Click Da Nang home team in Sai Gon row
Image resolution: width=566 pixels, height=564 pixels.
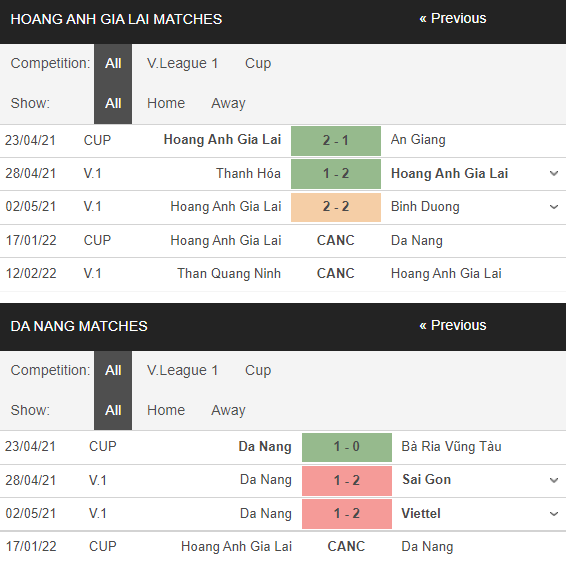266,480
